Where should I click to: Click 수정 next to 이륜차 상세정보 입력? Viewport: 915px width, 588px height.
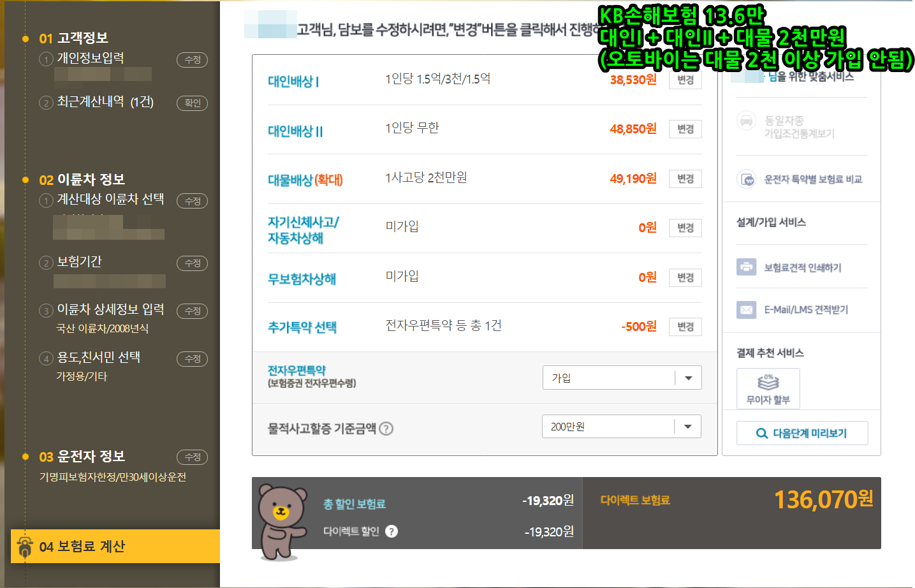click(192, 311)
